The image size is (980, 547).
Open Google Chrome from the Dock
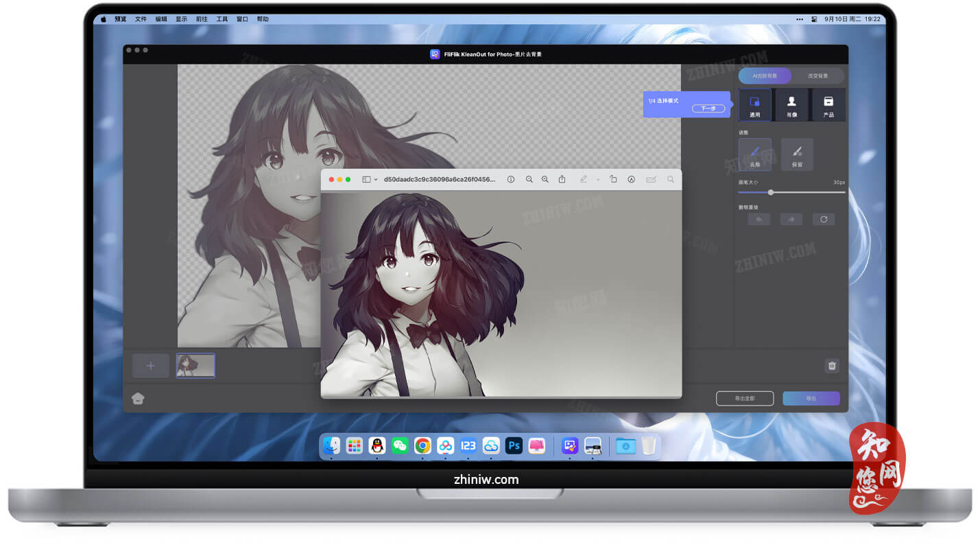[422, 445]
